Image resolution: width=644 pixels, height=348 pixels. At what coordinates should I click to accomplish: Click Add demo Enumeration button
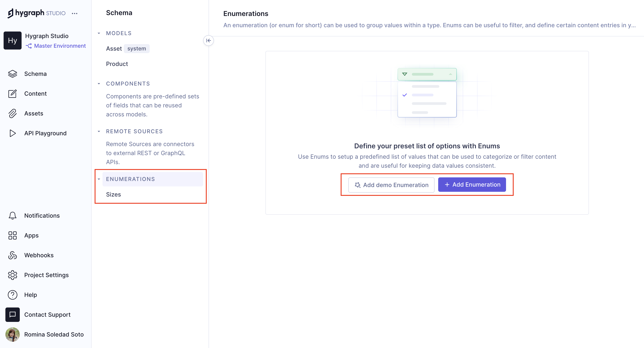tap(391, 185)
